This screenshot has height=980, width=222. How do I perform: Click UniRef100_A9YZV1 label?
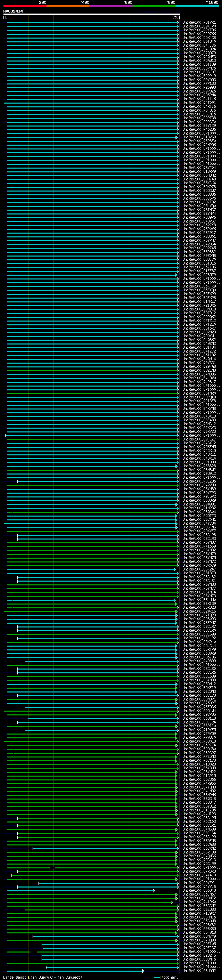point(199,883)
